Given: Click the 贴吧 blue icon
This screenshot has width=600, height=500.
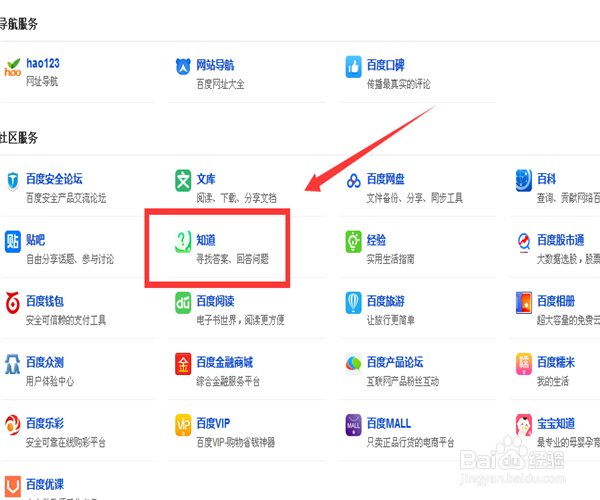Looking at the screenshot, I should tap(13, 242).
